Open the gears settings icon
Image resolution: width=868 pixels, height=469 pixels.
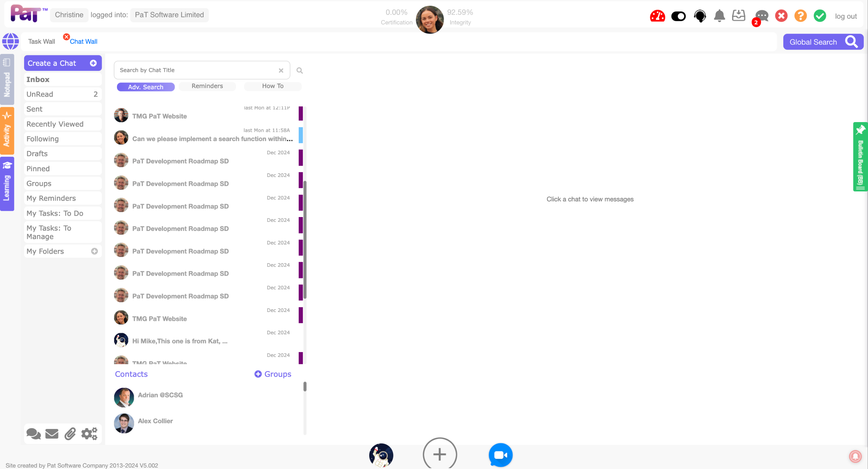[x=89, y=434]
